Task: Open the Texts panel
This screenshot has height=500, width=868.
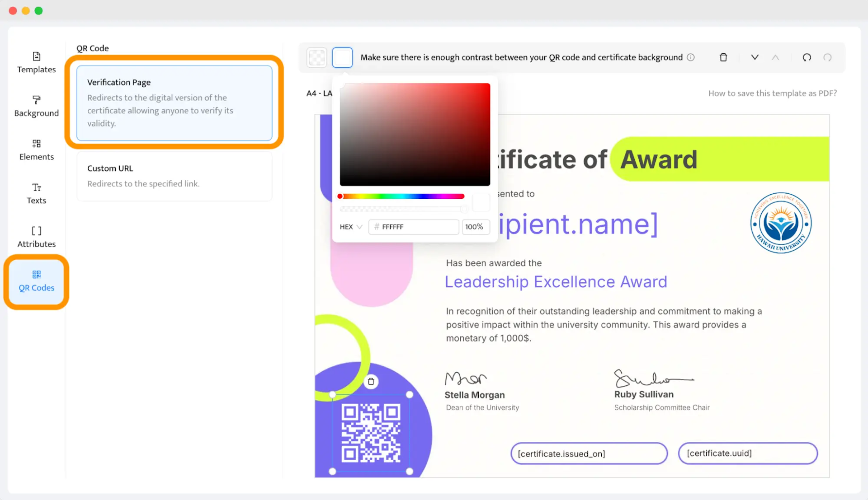Action: coord(36,193)
